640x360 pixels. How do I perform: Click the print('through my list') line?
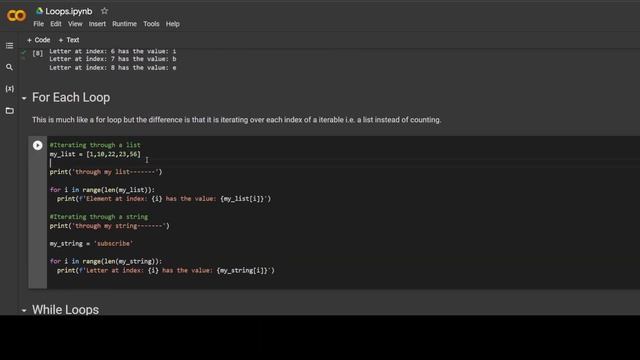(106, 172)
